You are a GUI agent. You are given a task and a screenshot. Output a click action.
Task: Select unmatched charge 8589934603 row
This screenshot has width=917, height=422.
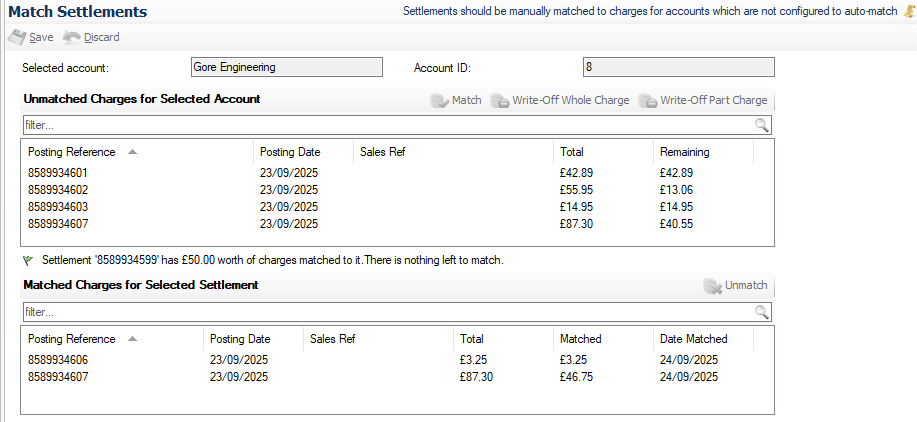coord(58,207)
